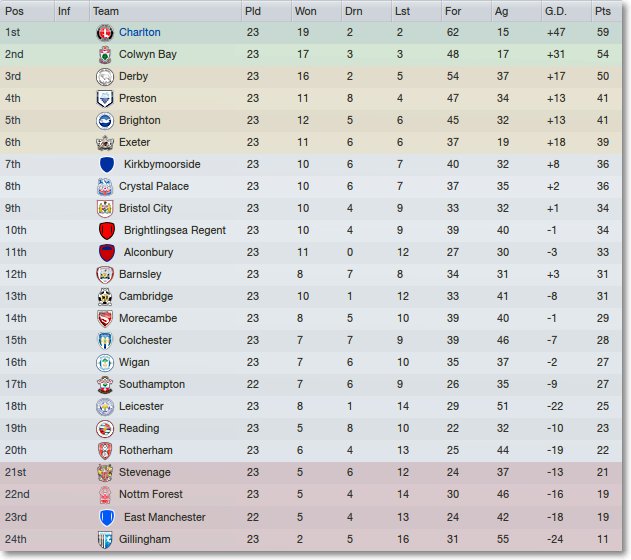Select the Derby club badge
This screenshot has height=560, width=631.
tap(105, 76)
